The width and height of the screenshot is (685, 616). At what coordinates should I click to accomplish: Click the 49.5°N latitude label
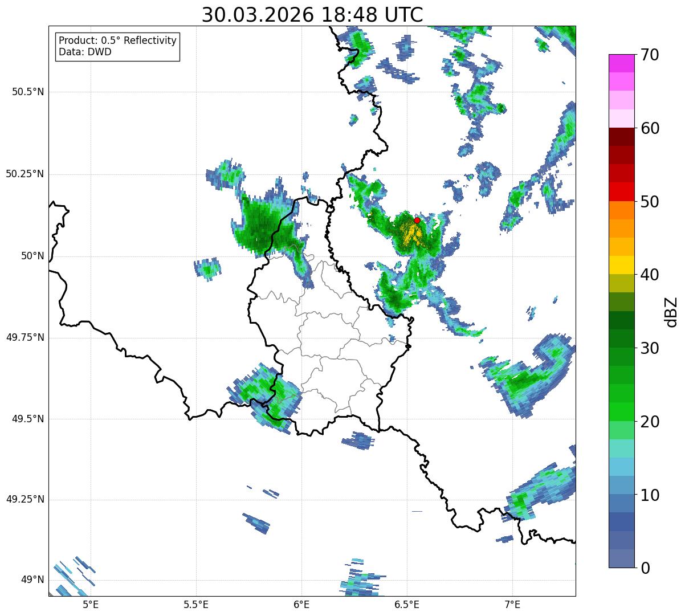point(28,419)
